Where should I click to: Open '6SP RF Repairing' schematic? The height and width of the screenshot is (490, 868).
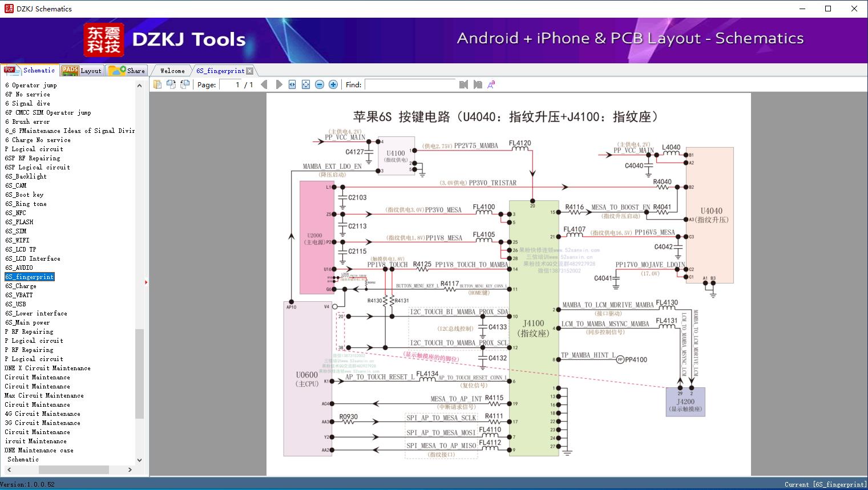tap(33, 158)
